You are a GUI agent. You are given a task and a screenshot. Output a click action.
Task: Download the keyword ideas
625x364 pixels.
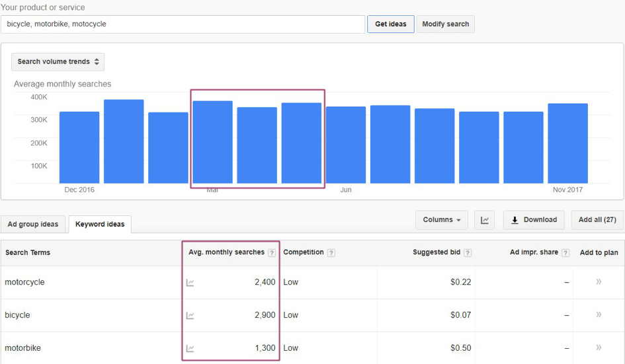tap(534, 220)
